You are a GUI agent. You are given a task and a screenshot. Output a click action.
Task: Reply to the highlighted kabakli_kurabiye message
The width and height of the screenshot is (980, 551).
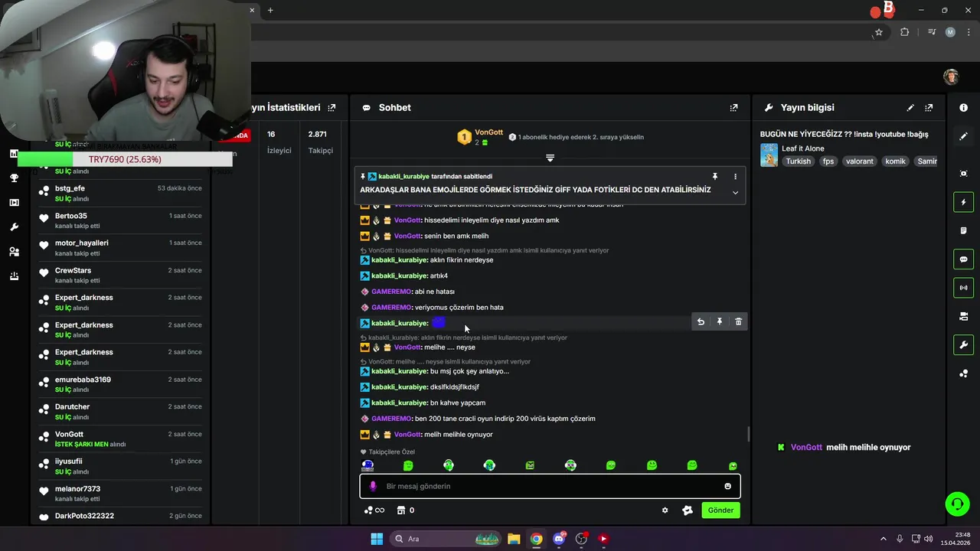[x=701, y=322]
